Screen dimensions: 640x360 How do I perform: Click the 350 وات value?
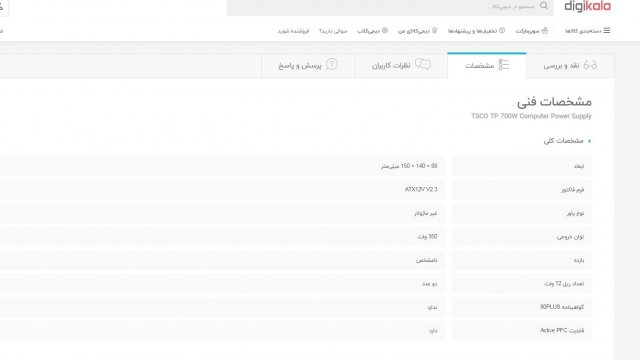[427, 237]
